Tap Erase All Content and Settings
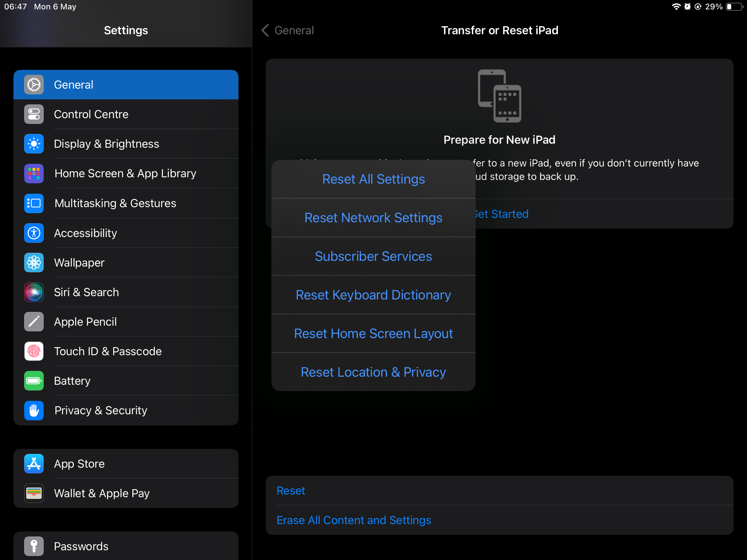 tap(354, 520)
